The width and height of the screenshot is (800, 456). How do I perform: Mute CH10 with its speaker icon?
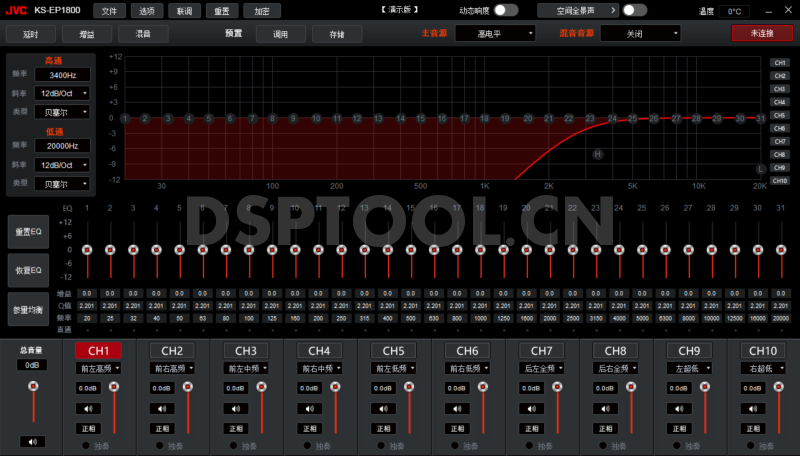coord(753,408)
